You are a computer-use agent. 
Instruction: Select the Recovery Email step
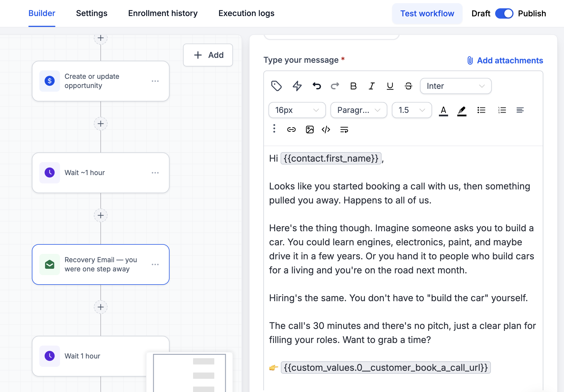pyautogui.click(x=101, y=264)
